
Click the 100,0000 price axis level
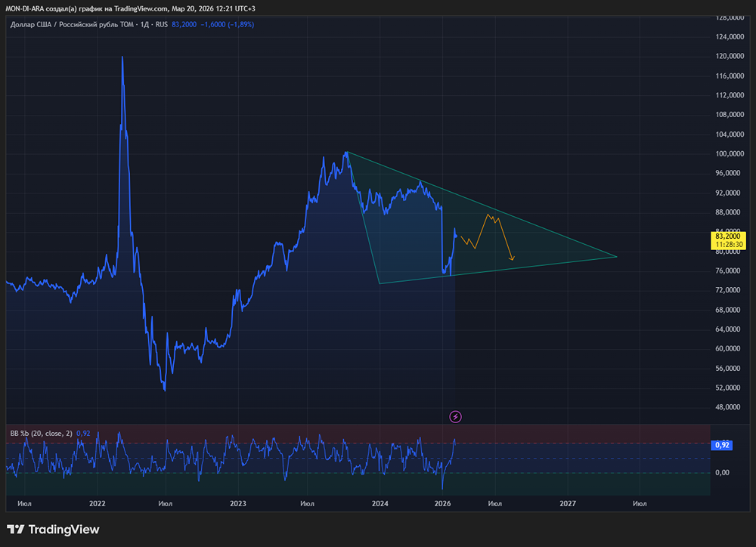tap(730, 154)
